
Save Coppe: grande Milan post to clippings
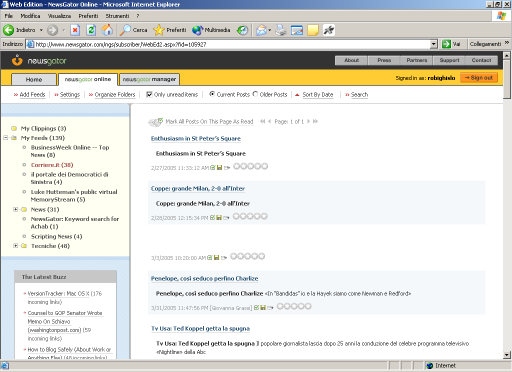[219, 217]
